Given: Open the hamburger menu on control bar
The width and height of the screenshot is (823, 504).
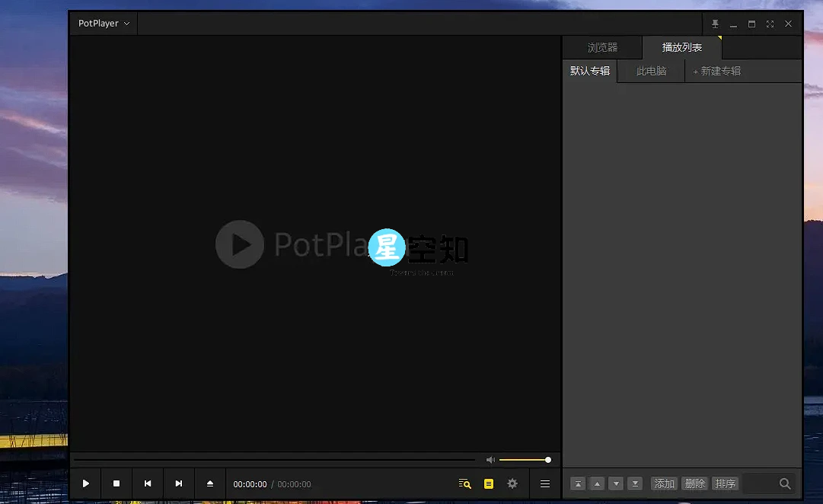Looking at the screenshot, I should pos(544,483).
